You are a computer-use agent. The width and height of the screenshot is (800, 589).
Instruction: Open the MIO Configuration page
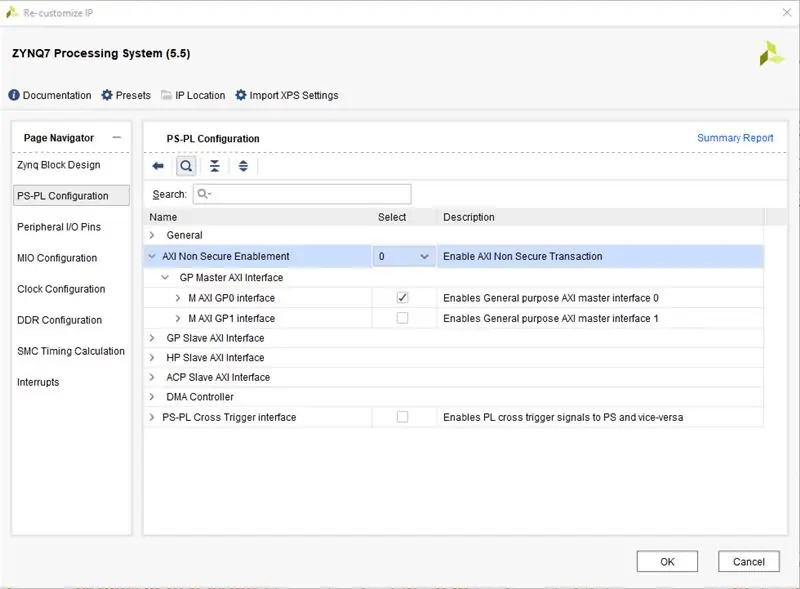(57, 258)
